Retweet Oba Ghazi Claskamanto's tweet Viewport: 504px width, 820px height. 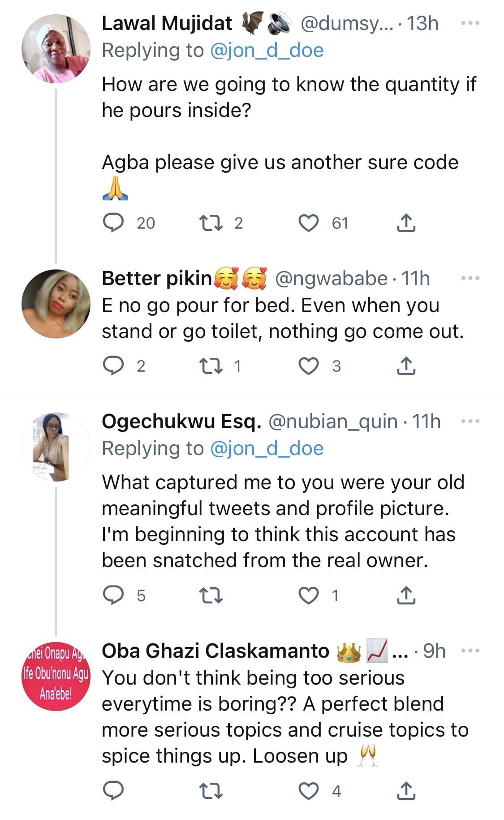tap(211, 791)
